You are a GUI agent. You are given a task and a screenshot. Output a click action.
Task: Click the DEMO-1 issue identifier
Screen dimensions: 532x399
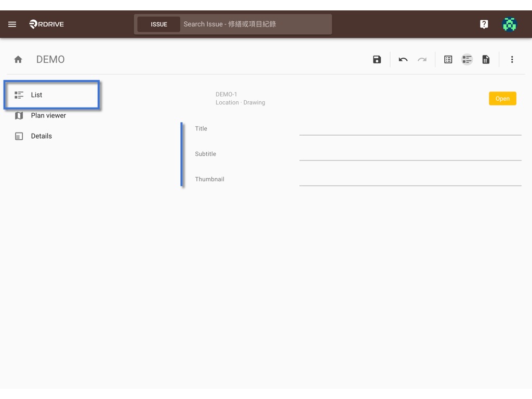(x=227, y=95)
